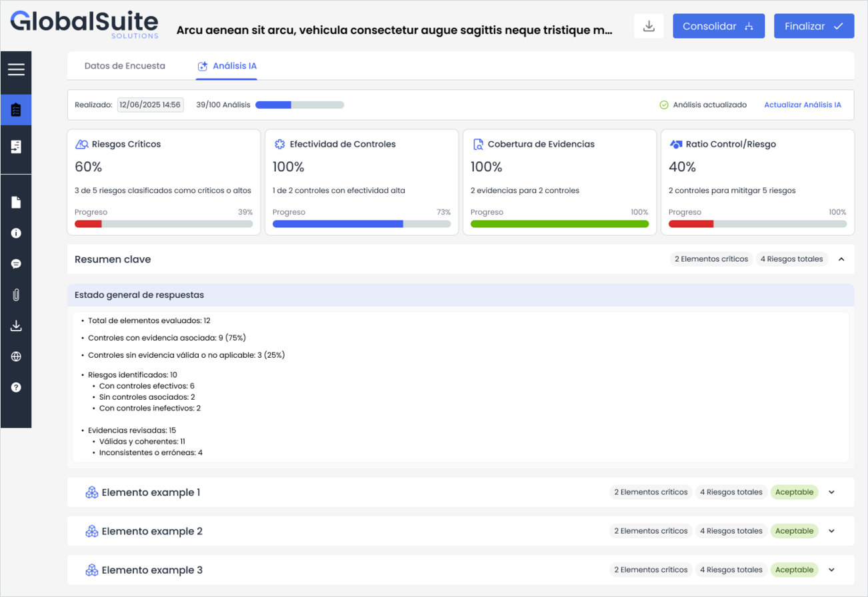This screenshot has height=597, width=868.
Task: Collapse the Resumen clave section
Action: coord(841,259)
